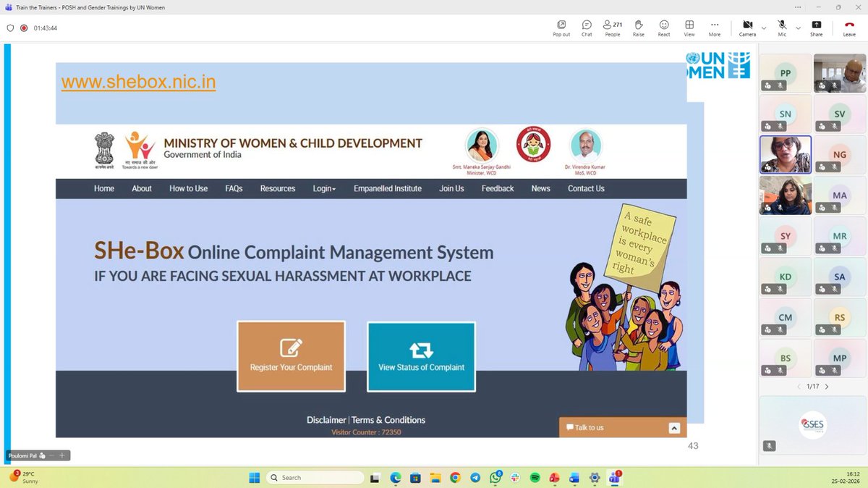Image resolution: width=868 pixels, height=488 pixels.
Task: Click the Disclaimer link
Action: point(326,420)
